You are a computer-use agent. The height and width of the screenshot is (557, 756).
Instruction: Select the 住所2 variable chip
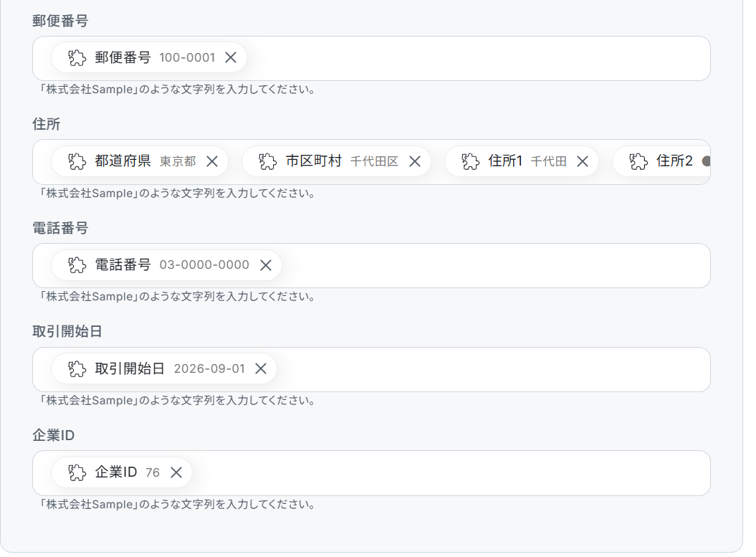click(x=661, y=161)
